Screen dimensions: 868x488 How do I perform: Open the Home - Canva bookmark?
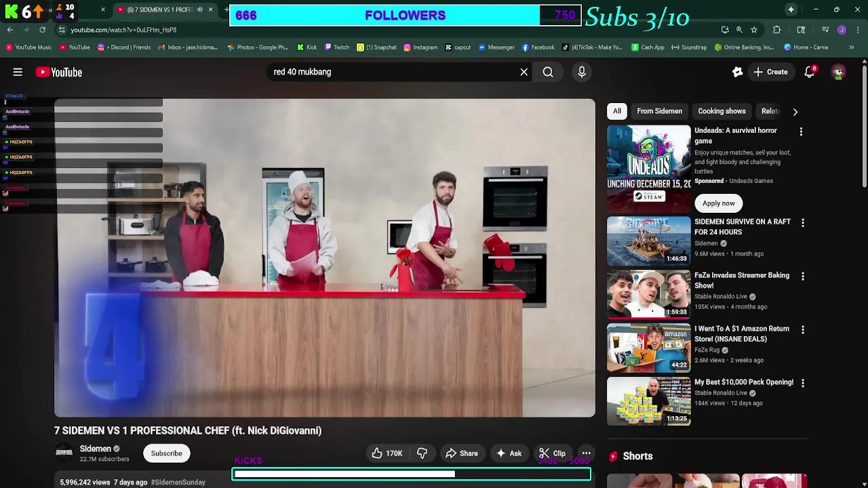tap(806, 47)
